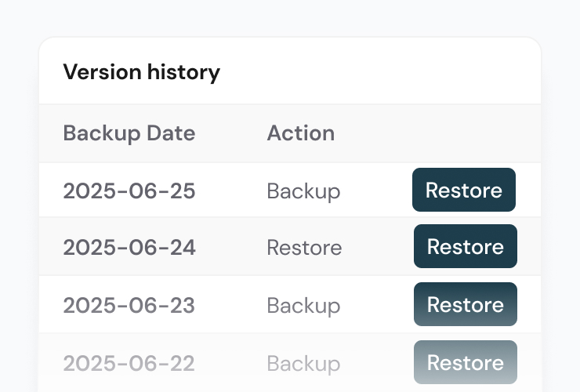Image resolution: width=580 pixels, height=392 pixels.
Task: Click the Backup Date column header
Action: pos(129,132)
